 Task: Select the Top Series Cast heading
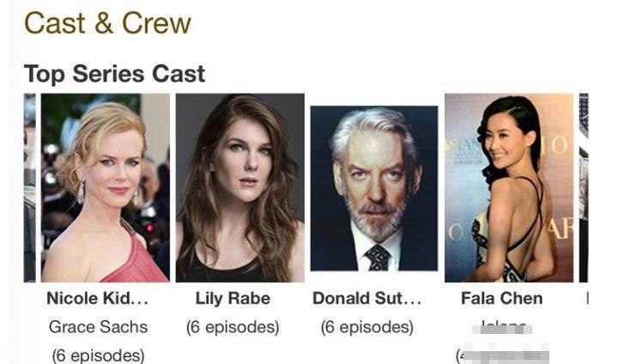pyautogui.click(x=114, y=74)
